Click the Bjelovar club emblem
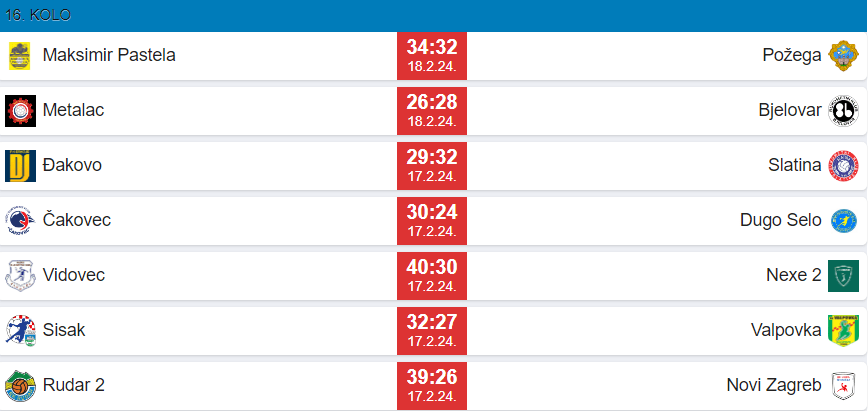Viewport: 868px width, 411px height. [843, 110]
